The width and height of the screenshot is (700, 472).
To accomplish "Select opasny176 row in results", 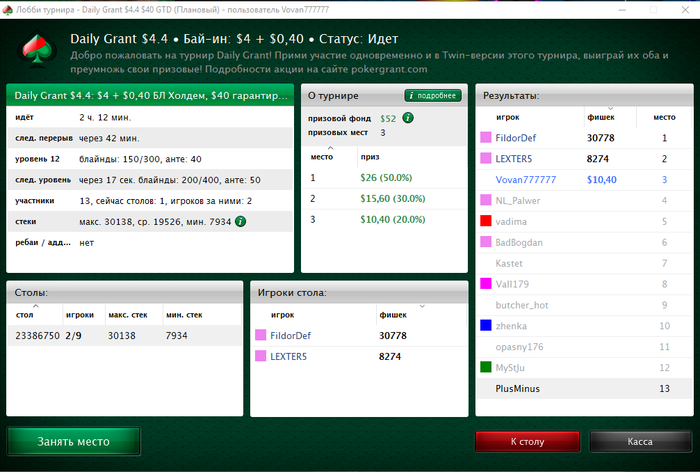I will click(x=584, y=347).
